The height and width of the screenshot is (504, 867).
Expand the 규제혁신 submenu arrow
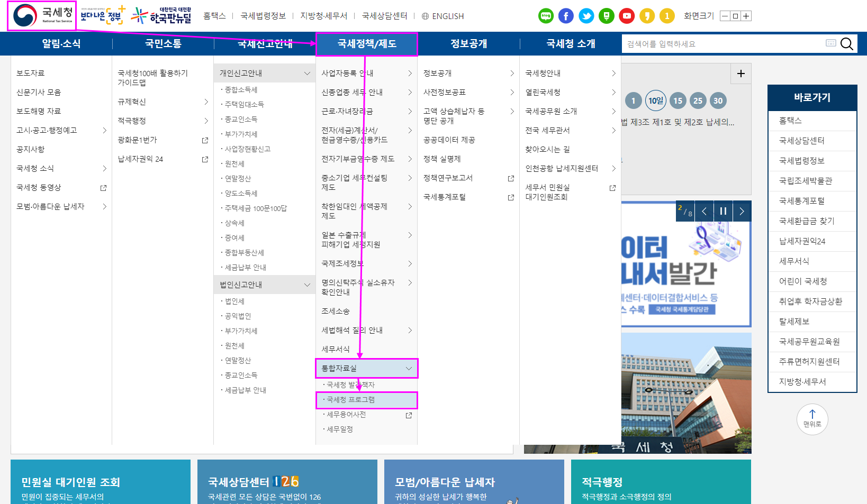(x=206, y=102)
